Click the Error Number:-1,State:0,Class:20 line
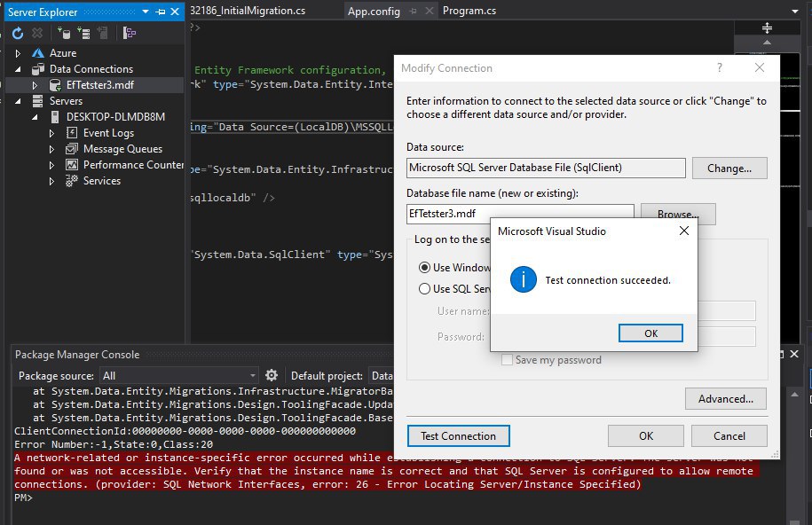812x525 pixels. 114,444
